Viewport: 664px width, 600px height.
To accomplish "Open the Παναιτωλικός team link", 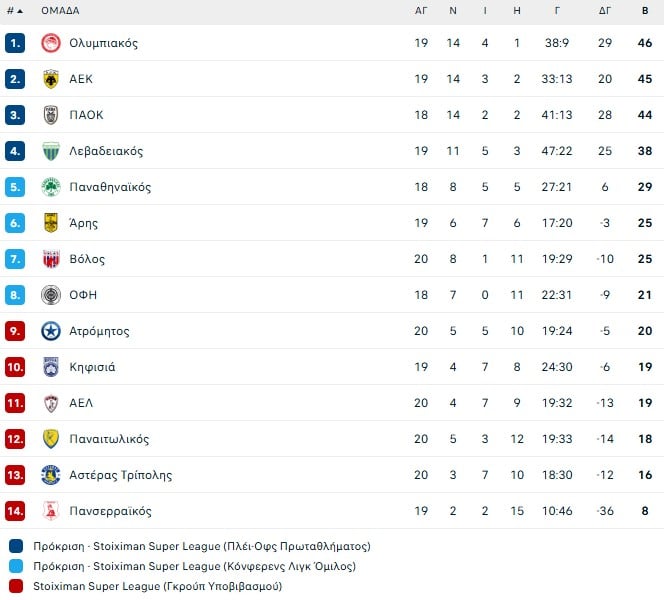I will point(109,439).
